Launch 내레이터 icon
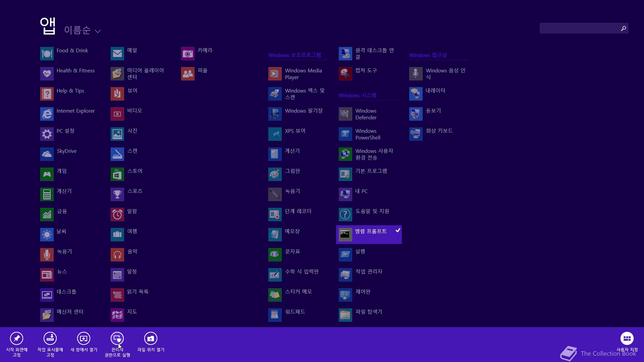The height and width of the screenshot is (362, 644). (416, 94)
